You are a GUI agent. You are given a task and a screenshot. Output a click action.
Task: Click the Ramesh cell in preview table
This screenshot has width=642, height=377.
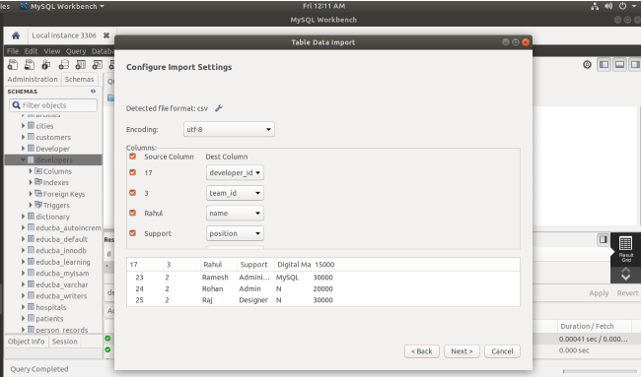[x=215, y=277]
